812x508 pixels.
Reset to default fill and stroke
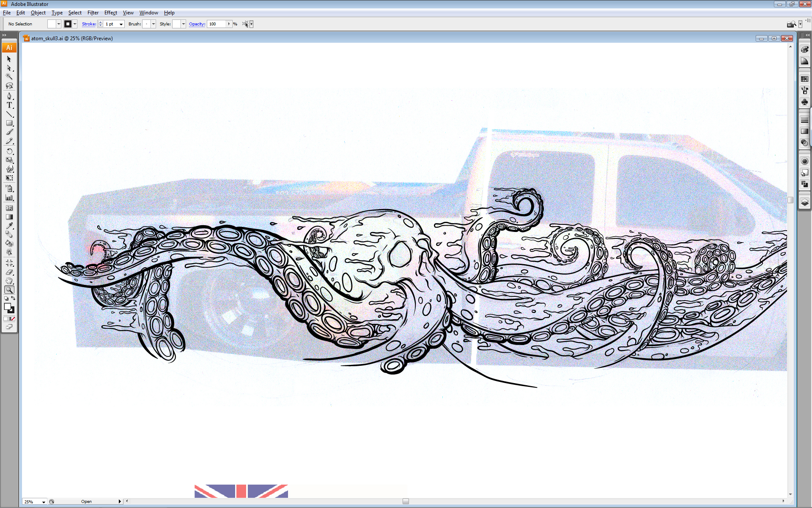pyautogui.click(x=6, y=298)
